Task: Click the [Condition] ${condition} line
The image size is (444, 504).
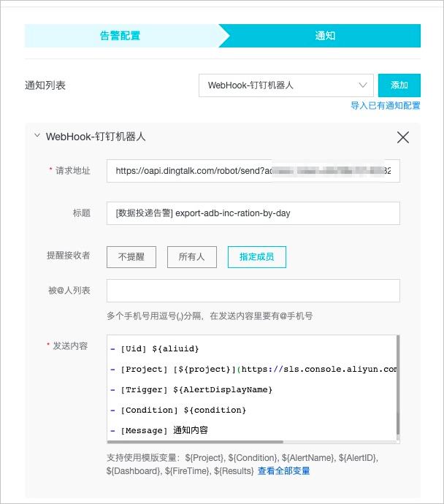Action: click(178, 411)
